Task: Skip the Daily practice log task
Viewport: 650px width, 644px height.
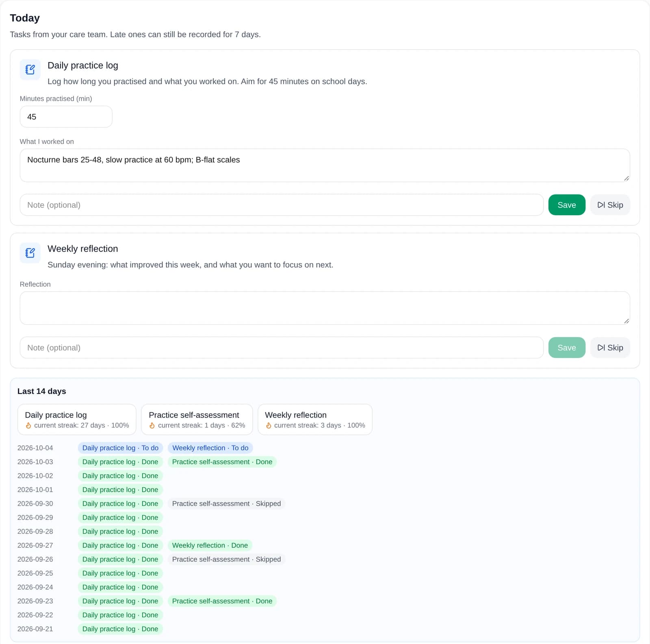Action: point(610,205)
